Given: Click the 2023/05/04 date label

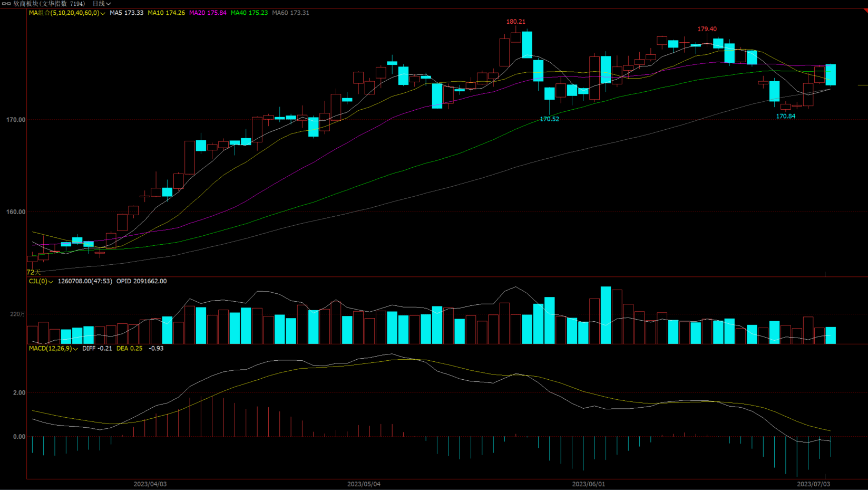Looking at the screenshot, I should [364, 484].
